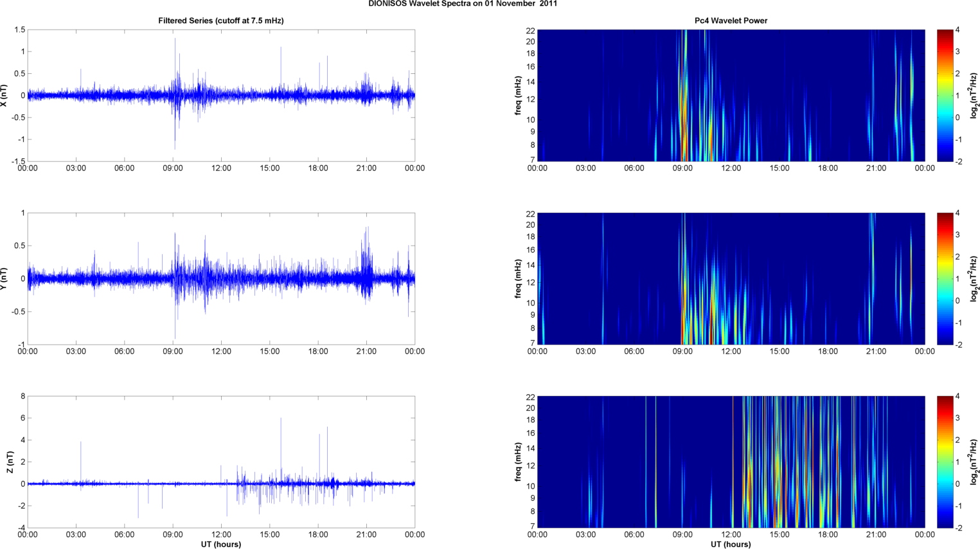Select the 'Filtered Series (cutoff at 7.5 mHz)' heading

221,21
